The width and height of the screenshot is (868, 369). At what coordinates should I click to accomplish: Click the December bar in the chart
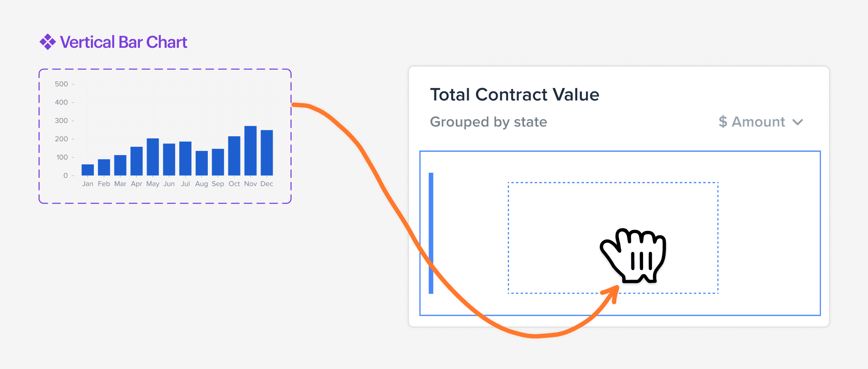(x=267, y=153)
